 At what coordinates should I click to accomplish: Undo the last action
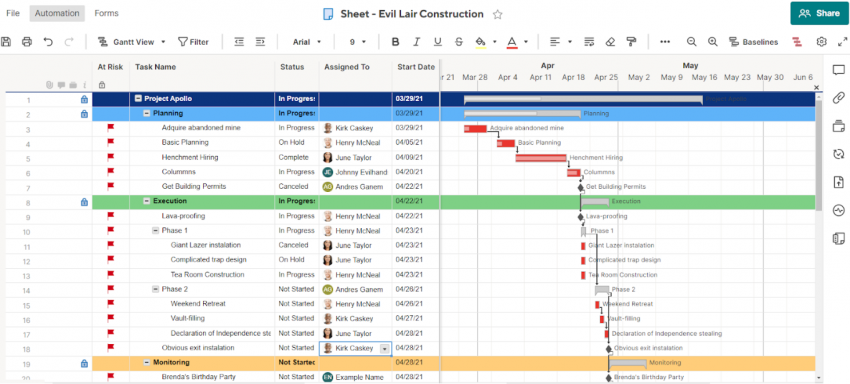coord(48,42)
